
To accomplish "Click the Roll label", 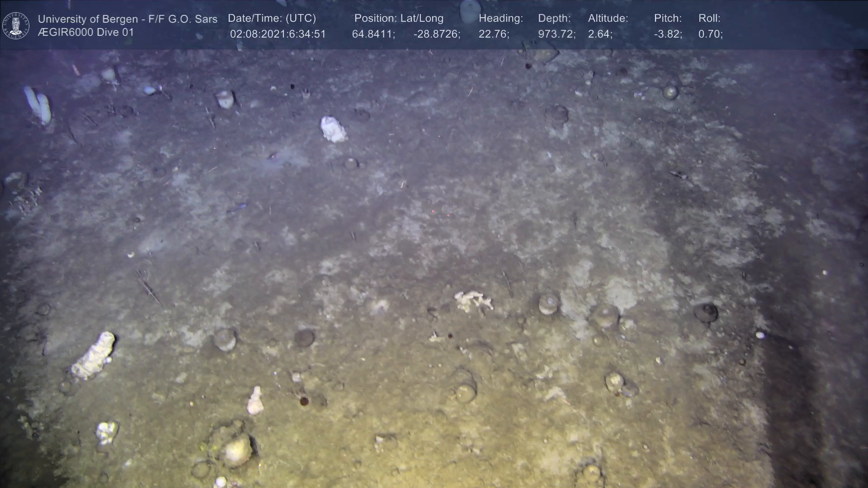I will pos(709,19).
